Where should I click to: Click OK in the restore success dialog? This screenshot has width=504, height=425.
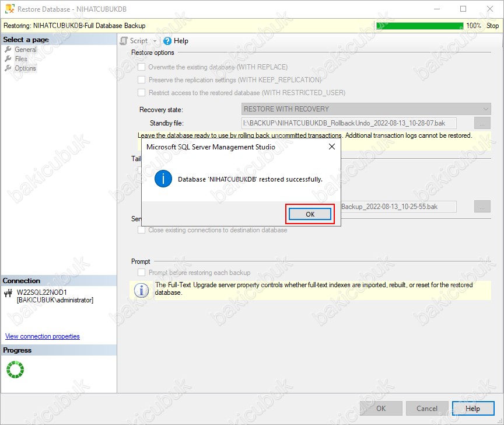pyautogui.click(x=310, y=214)
